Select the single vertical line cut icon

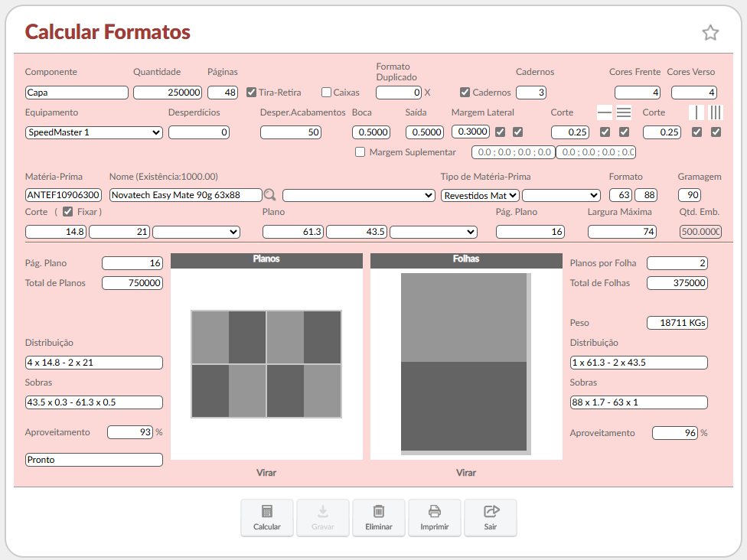[696, 112]
